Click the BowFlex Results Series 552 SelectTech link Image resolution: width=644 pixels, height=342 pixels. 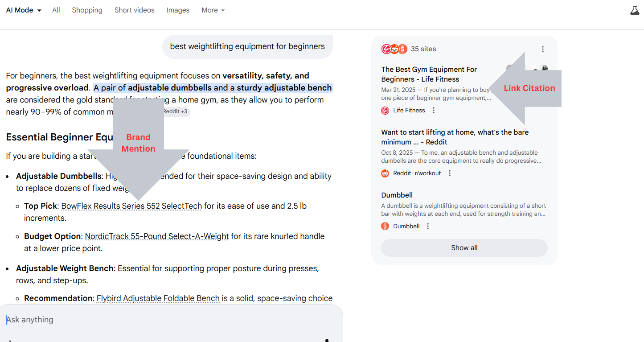(131, 206)
